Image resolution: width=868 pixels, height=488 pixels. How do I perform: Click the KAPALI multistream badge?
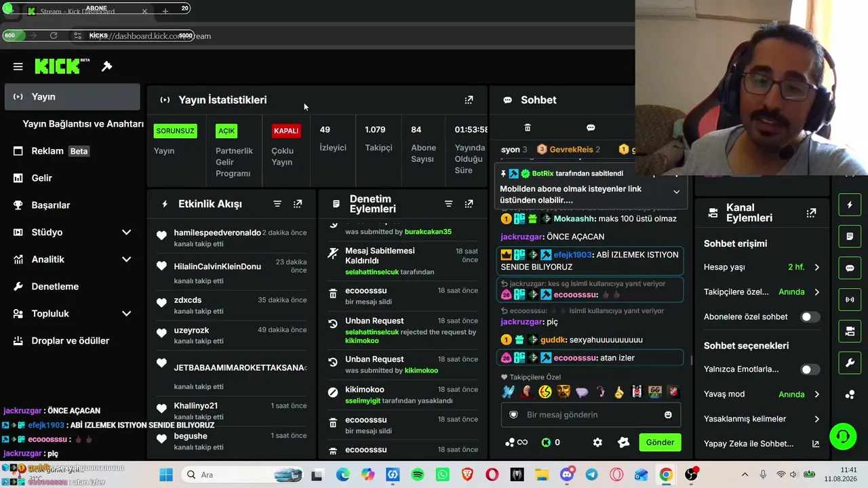(x=286, y=131)
